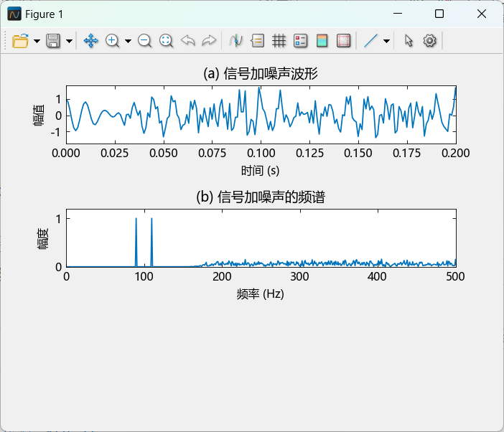
Task: Click the title '(b) 信号加噪声的频谱'
Action: (x=261, y=197)
